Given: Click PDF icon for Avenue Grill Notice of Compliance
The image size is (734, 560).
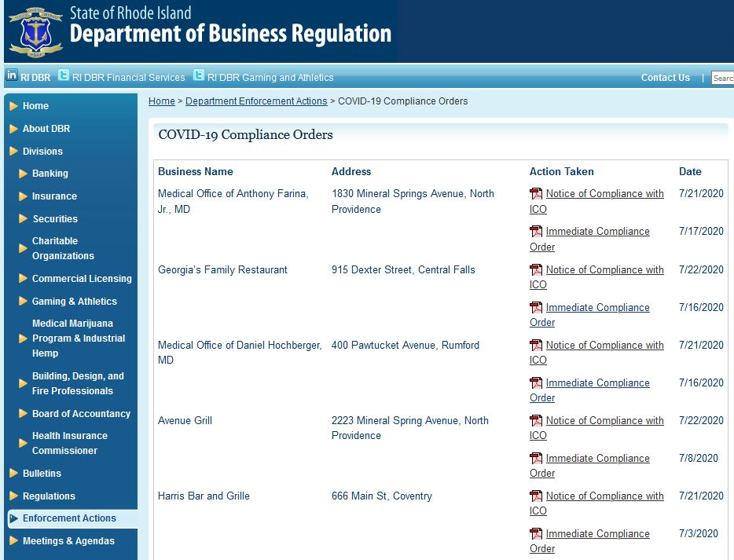Looking at the screenshot, I should pos(536,421).
